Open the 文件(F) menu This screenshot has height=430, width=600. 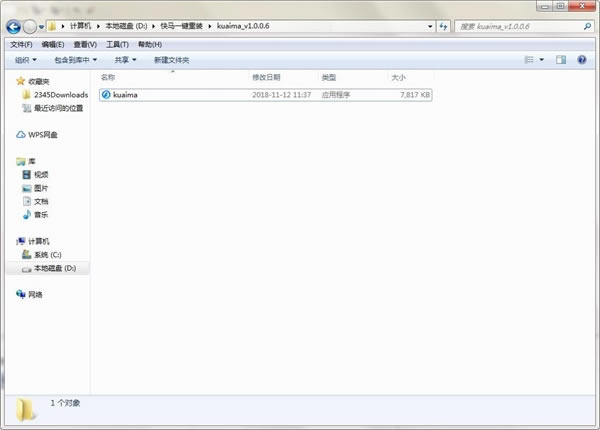pos(21,44)
